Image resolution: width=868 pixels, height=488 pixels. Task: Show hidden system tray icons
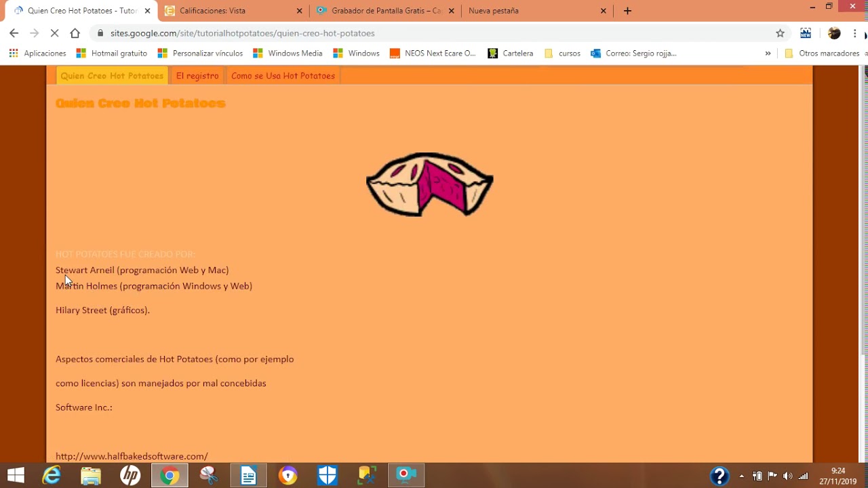click(x=741, y=476)
